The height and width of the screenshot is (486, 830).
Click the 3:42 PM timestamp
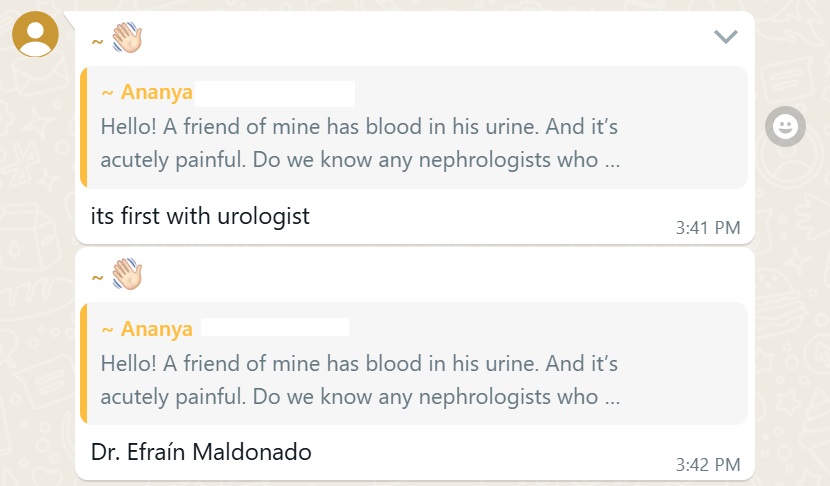pyautogui.click(x=708, y=464)
